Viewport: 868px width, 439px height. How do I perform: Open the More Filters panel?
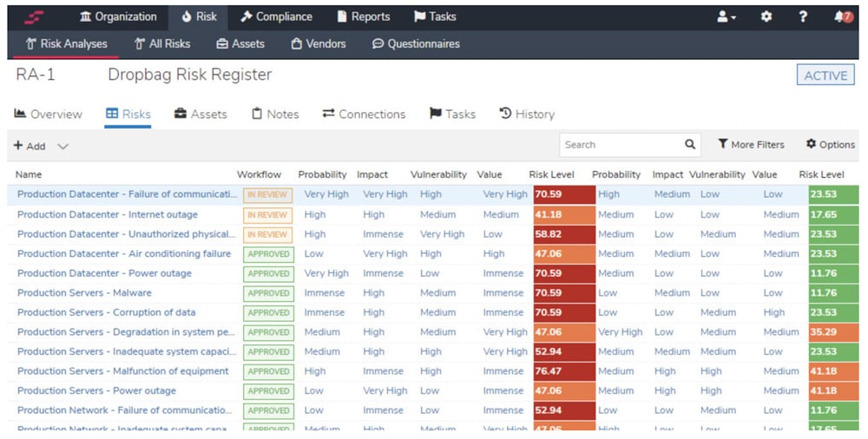point(751,145)
